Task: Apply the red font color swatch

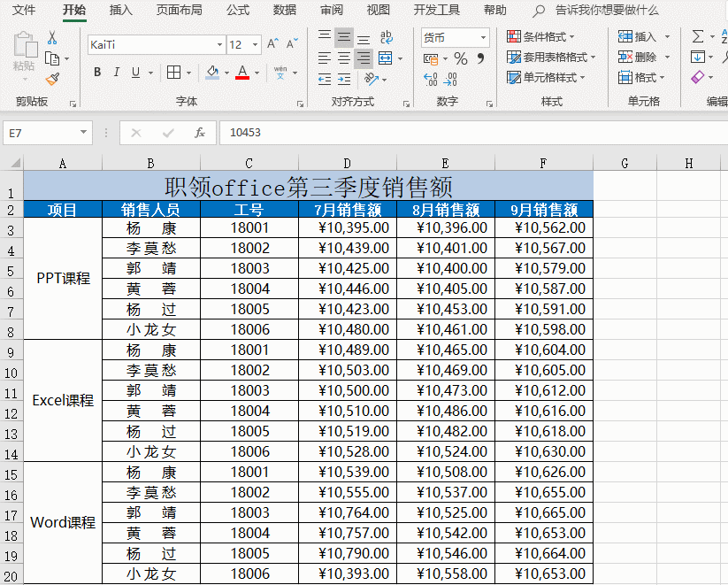Action: click(242, 73)
